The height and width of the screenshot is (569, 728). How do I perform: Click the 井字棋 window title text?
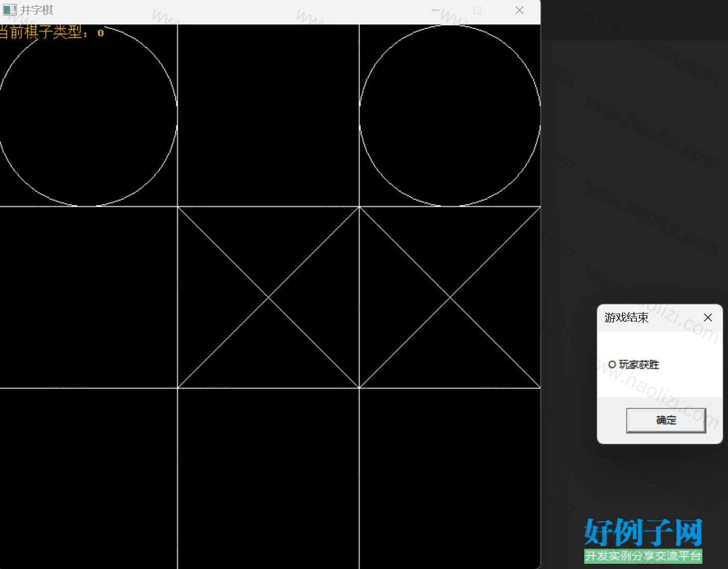pyautogui.click(x=36, y=10)
